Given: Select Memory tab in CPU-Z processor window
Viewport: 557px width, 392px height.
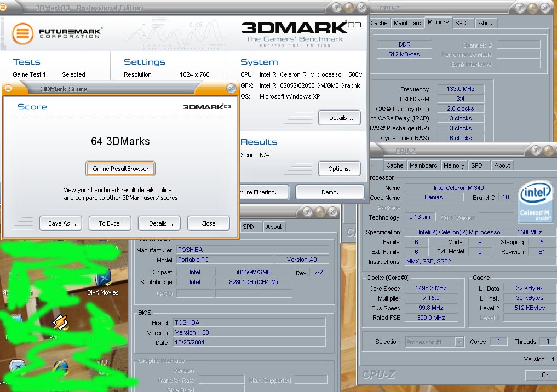Looking at the screenshot, I should [454, 165].
